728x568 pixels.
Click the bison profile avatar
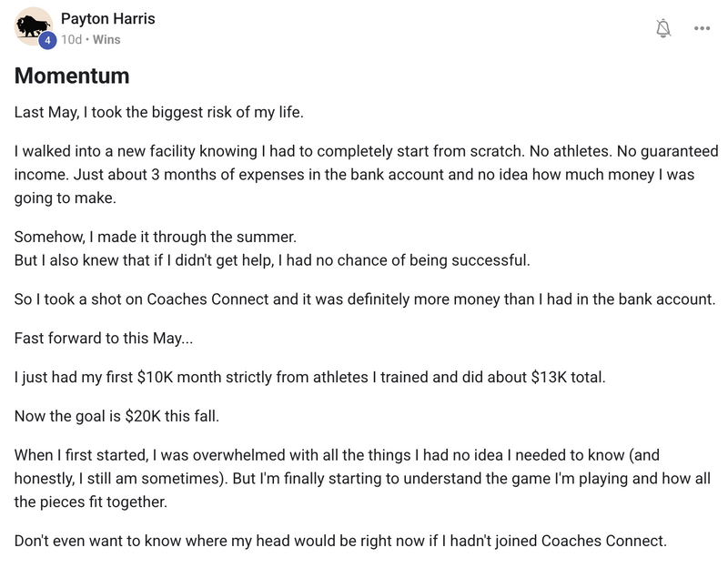(33, 26)
